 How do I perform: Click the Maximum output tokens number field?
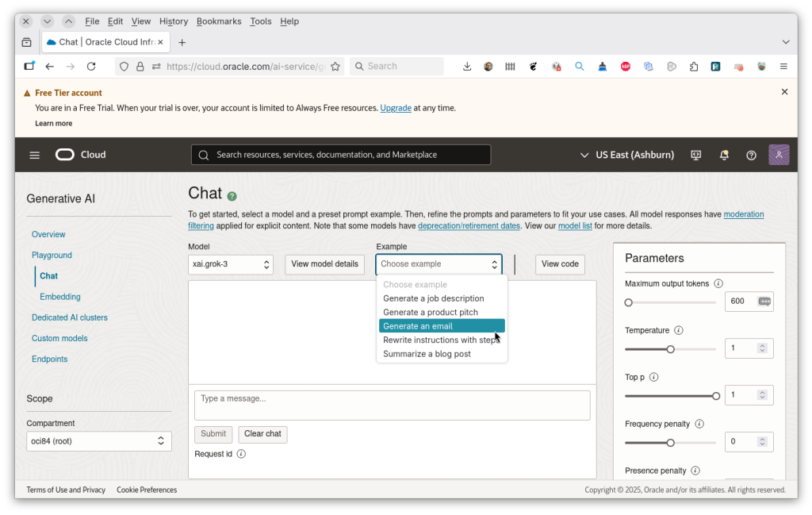[749, 302]
